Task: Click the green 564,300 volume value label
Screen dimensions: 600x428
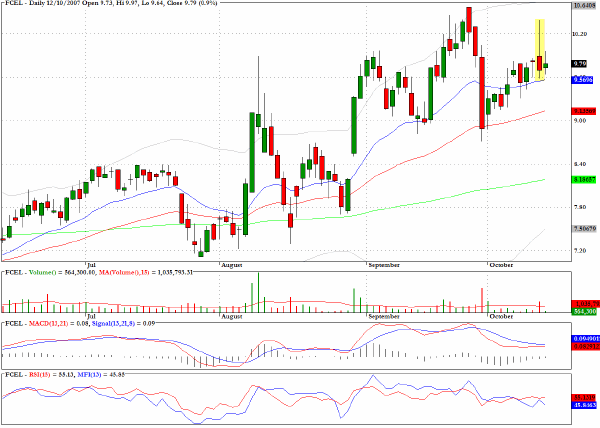Action: 584,312
